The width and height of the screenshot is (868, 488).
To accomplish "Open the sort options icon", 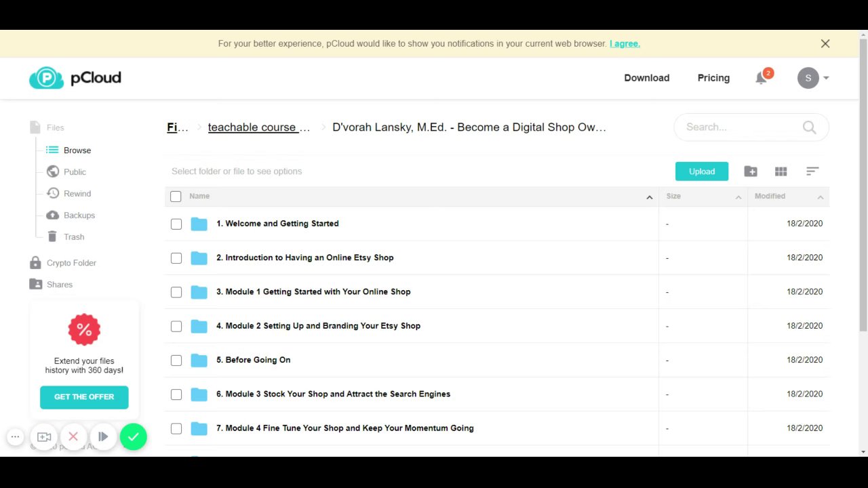I will click(x=812, y=171).
